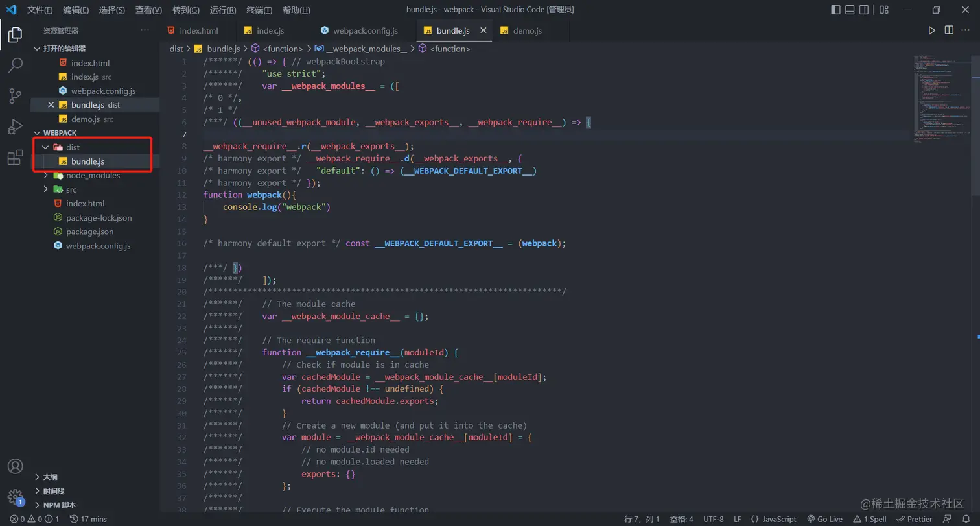Change the LF end of line sequence
This screenshot has height=526, width=980.
tap(738, 520)
